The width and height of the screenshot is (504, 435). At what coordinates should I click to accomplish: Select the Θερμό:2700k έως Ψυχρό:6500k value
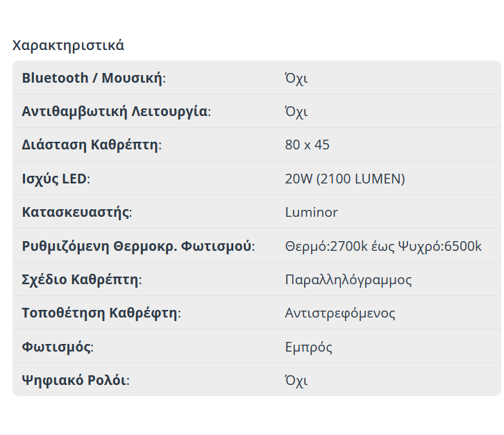tap(383, 246)
